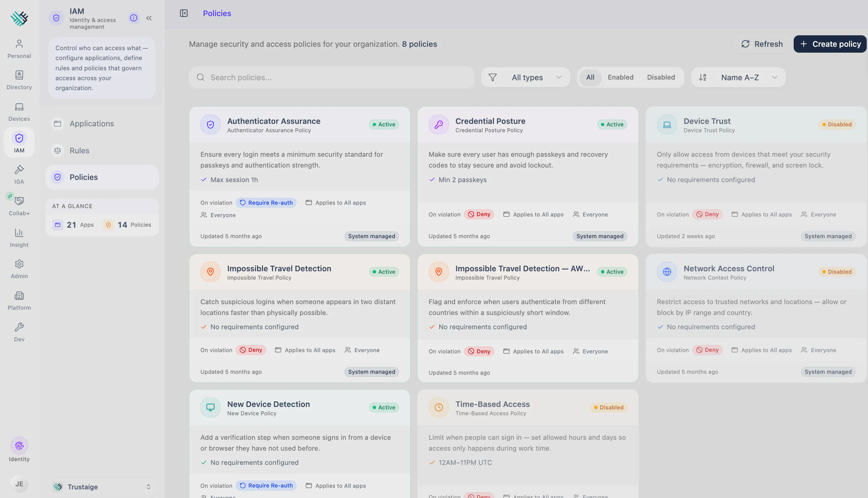Open the IGA section
Image resolution: width=868 pixels, height=498 pixels.
(x=19, y=175)
